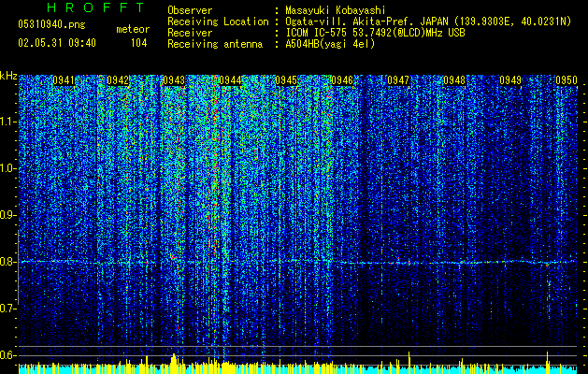Click the Receiving antenna label

pyautogui.click(x=215, y=44)
